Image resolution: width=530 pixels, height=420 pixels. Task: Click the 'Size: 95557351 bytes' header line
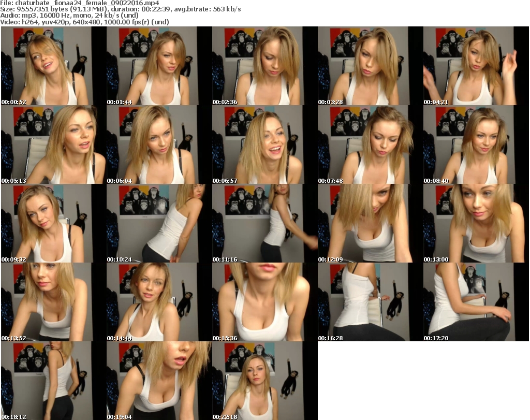point(120,9)
